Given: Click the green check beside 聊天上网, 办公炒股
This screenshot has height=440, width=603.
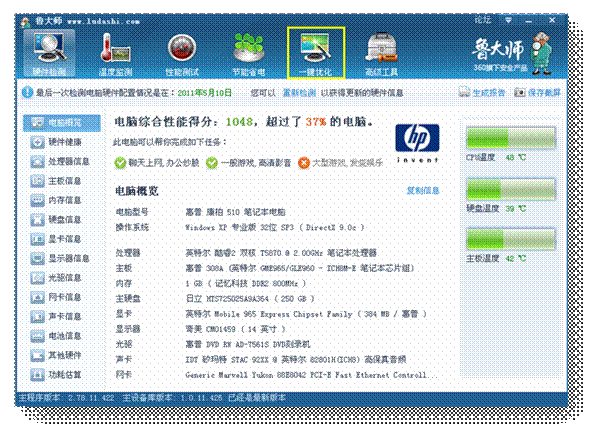Looking at the screenshot, I should (120, 163).
